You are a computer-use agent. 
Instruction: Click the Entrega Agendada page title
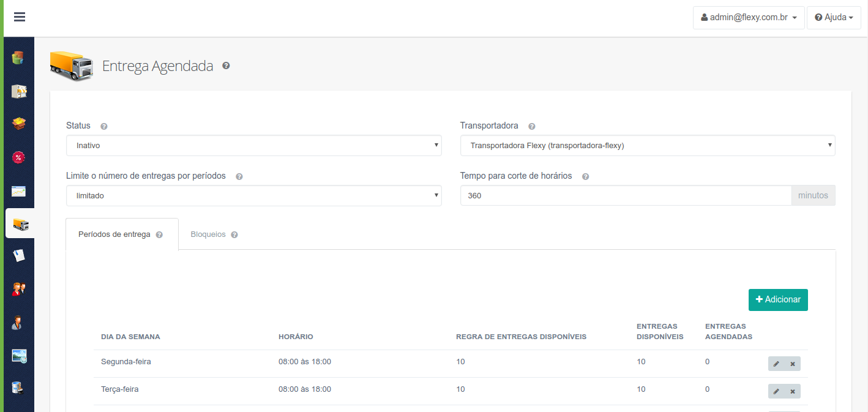[157, 66]
